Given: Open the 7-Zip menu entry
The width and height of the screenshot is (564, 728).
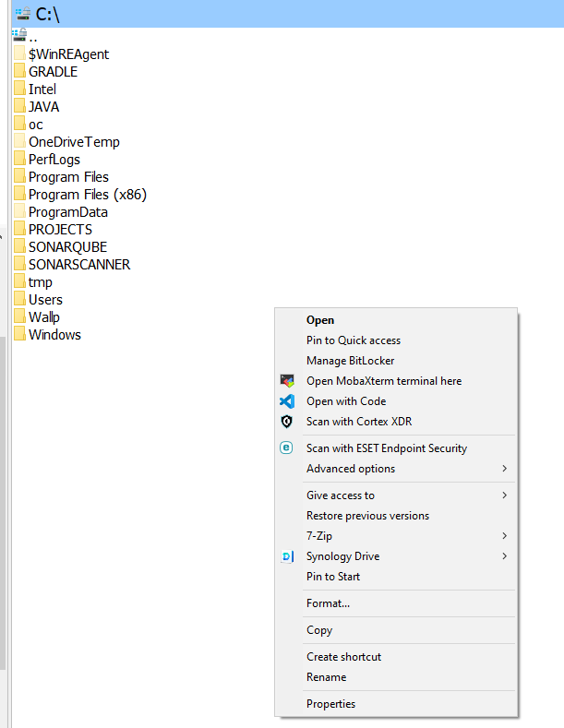Looking at the screenshot, I should tap(396, 536).
